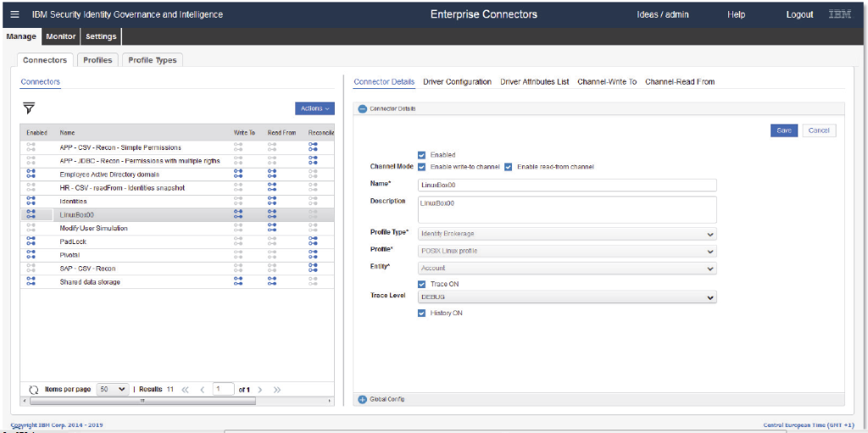Click the Manage tab
The width and height of the screenshot is (868, 433).
click(x=21, y=36)
